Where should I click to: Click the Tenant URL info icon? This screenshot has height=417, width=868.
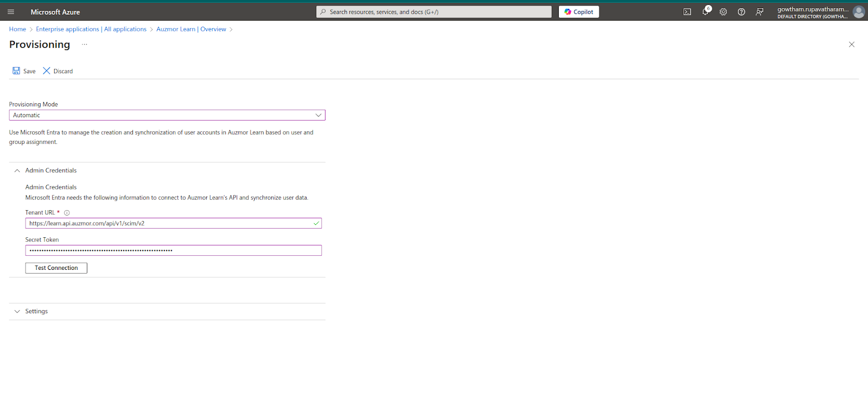67,213
